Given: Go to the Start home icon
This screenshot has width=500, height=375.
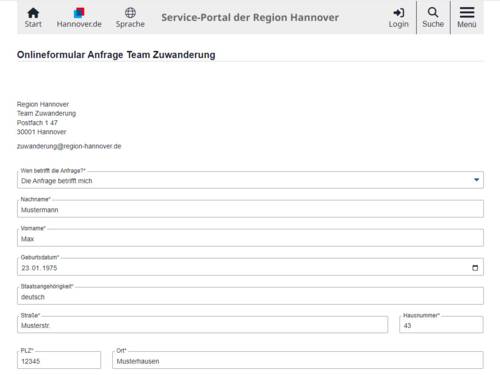Looking at the screenshot, I should [33, 17].
